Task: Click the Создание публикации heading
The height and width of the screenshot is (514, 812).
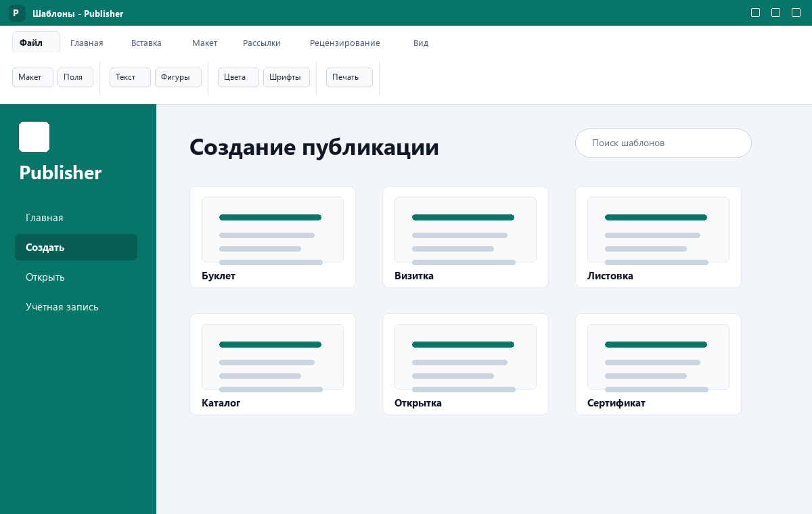Action: click(314, 147)
